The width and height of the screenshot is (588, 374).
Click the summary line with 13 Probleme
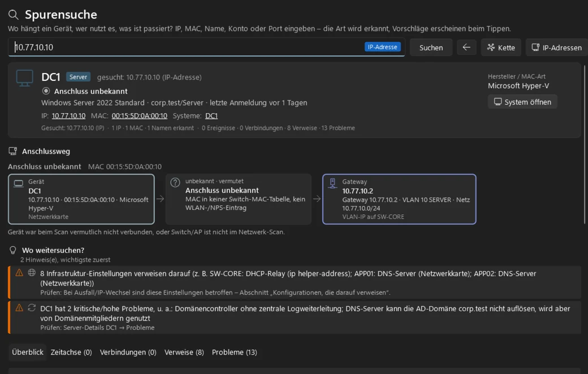coord(198,128)
